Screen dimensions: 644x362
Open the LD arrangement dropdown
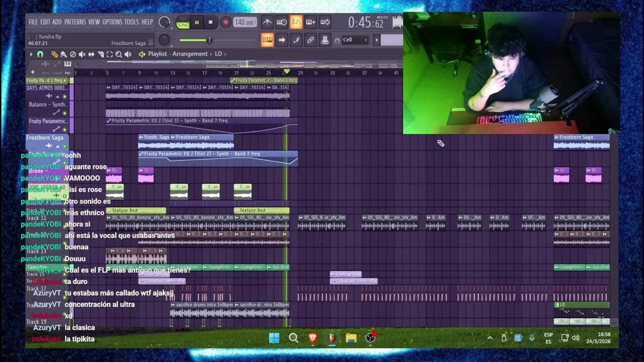(x=218, y=54)
